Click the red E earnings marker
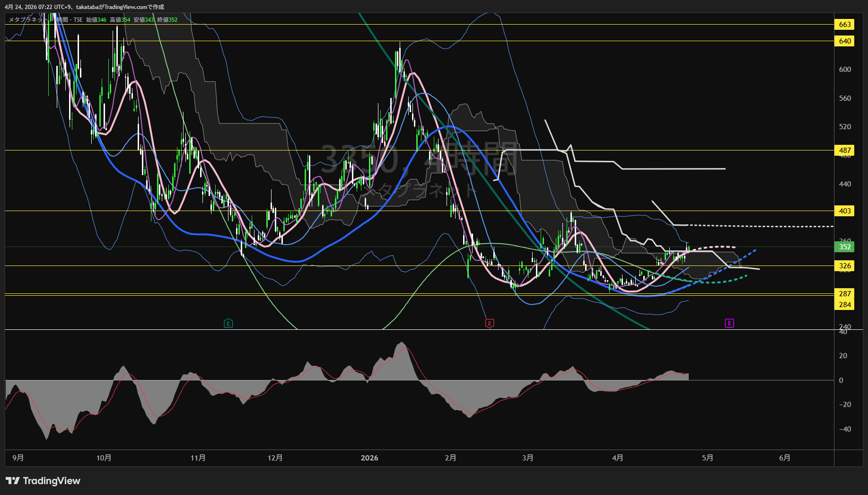868x495 pixels. tap(490, 324)
